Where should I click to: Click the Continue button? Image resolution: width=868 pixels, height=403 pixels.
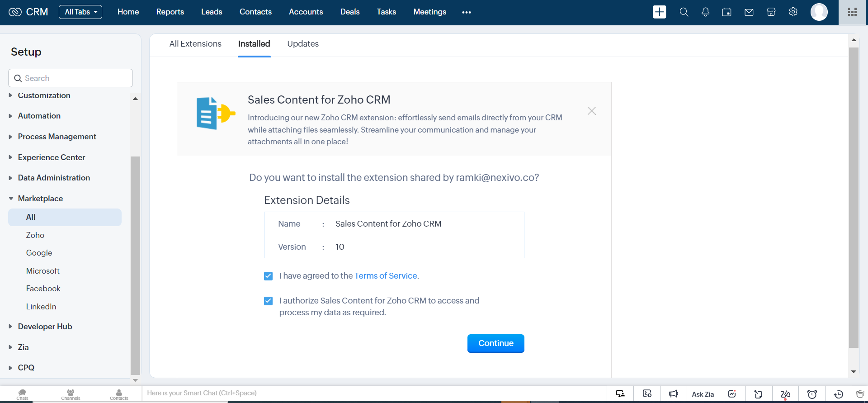tap(496, 343)
